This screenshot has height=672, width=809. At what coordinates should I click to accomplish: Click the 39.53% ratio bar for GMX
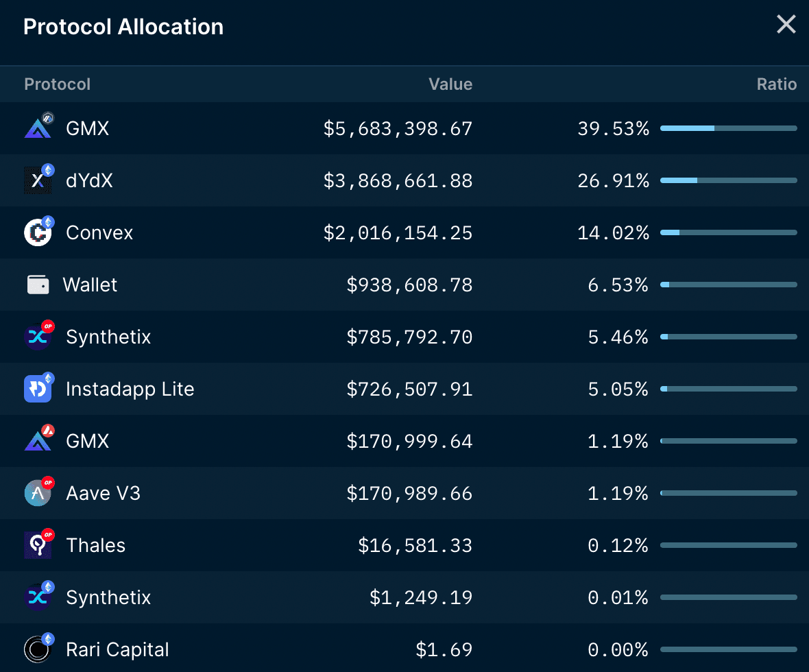(728, 128)
